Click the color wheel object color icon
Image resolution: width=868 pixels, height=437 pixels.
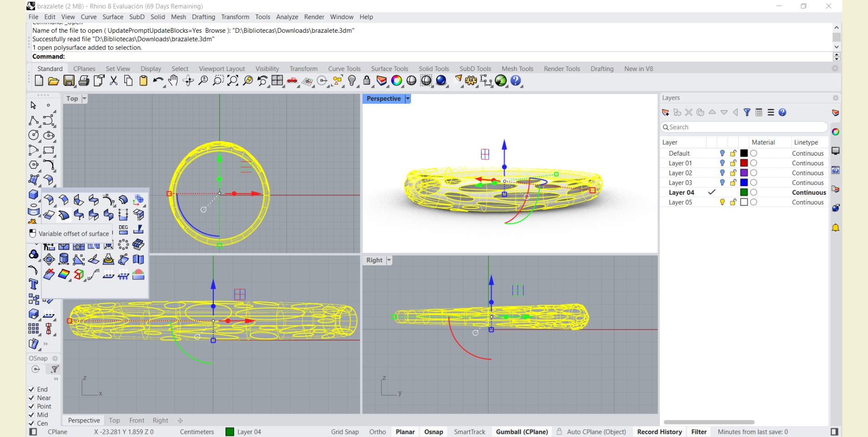click(396, 81)
